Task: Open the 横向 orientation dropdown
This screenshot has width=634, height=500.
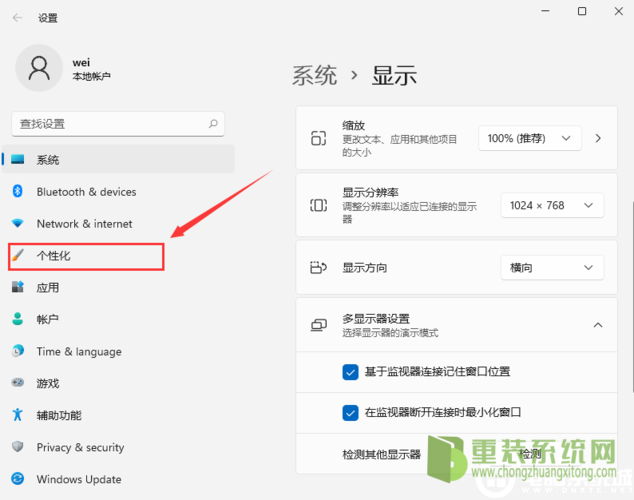Action: point(552,267)
